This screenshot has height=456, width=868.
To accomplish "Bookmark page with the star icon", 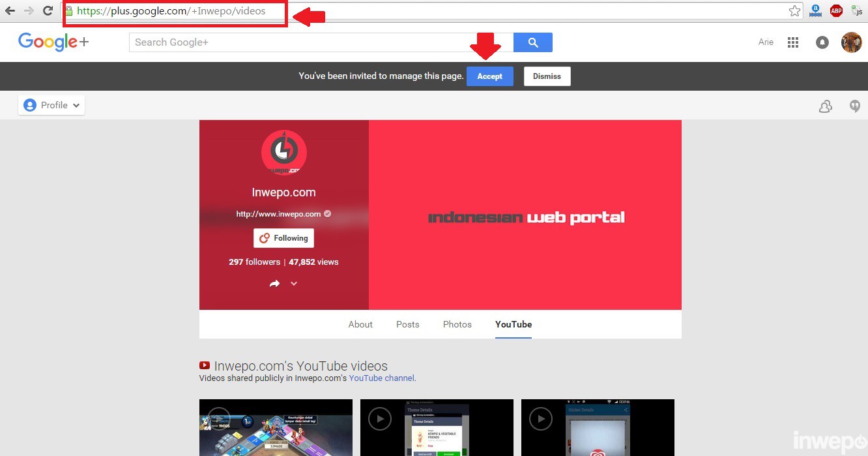I will pos(794,10).
